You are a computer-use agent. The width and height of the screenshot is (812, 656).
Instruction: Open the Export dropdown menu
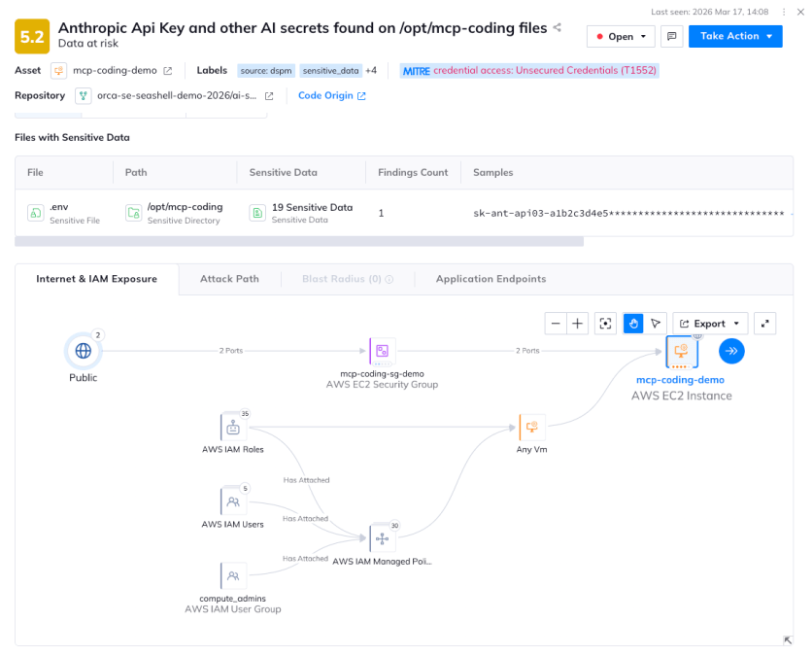710,323
